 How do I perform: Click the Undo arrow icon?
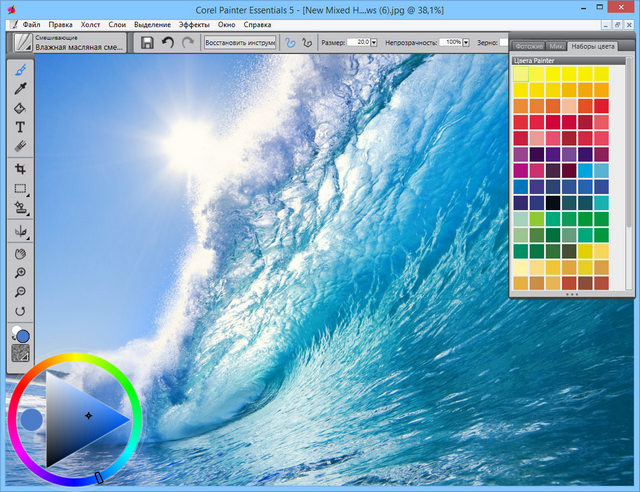click(x=167, y=43)
